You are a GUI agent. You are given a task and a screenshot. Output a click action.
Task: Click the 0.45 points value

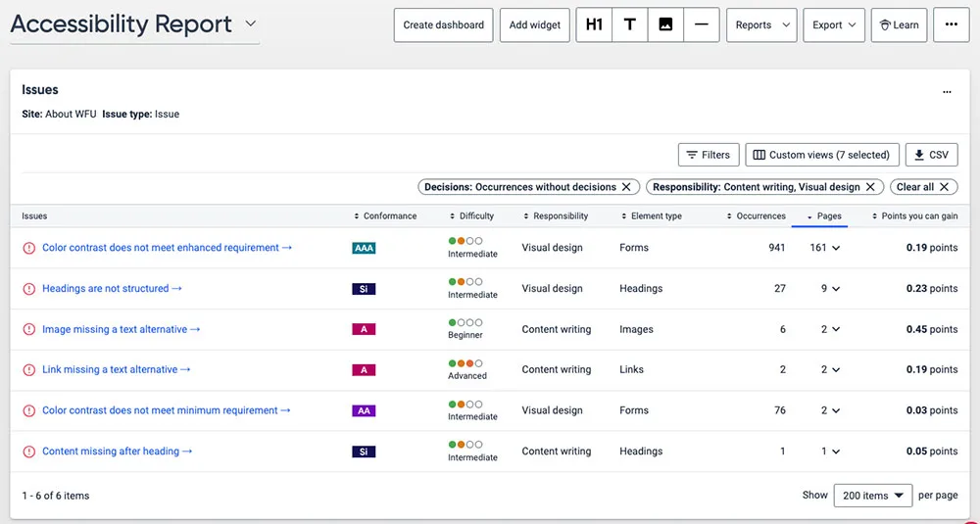coord(932,329)
